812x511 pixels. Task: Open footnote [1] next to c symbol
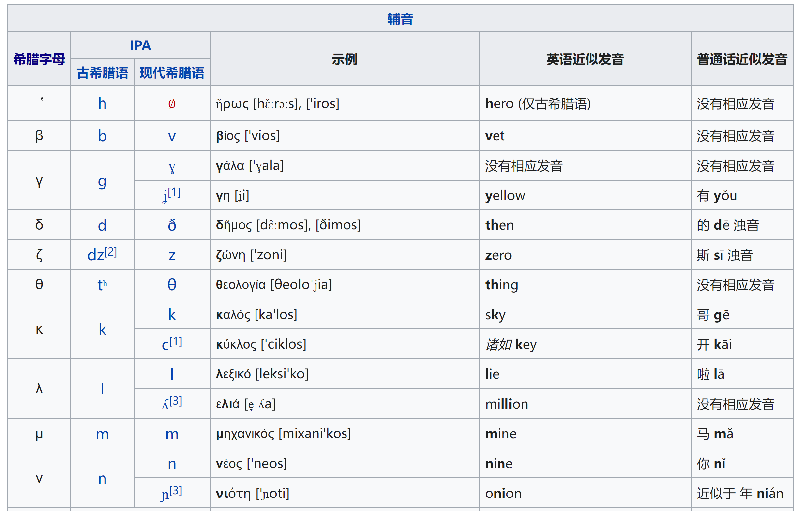[x=176, y=341]
